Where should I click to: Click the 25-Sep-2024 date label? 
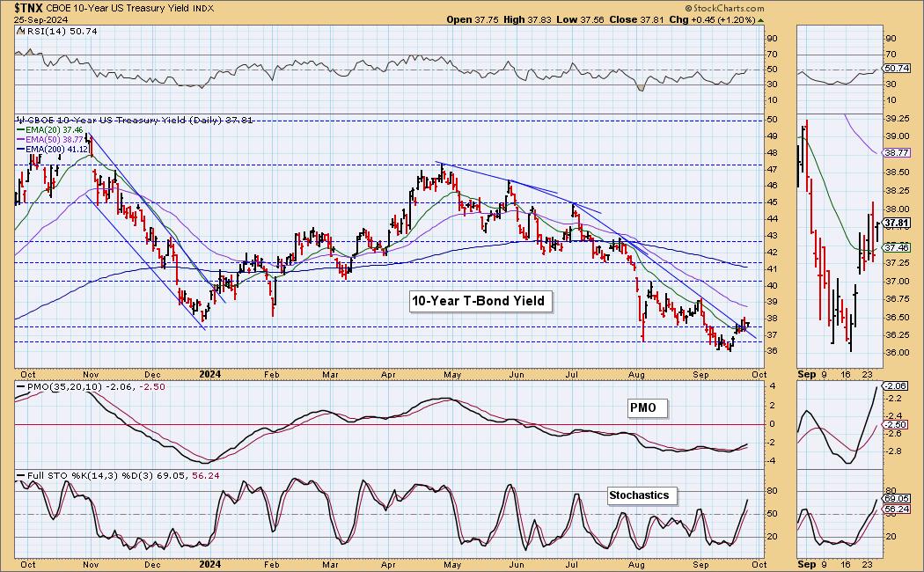coord(41,19)
